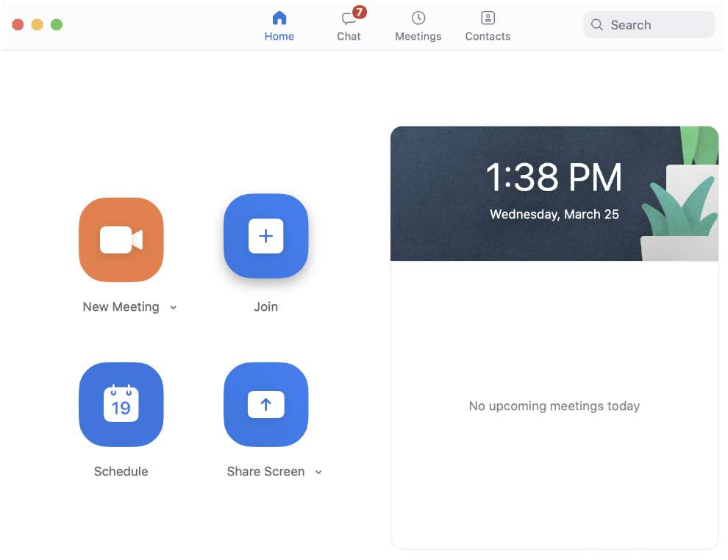Expand the Share Screen options chevron
This screenshot has height=560, width=728.
(318, 472)
